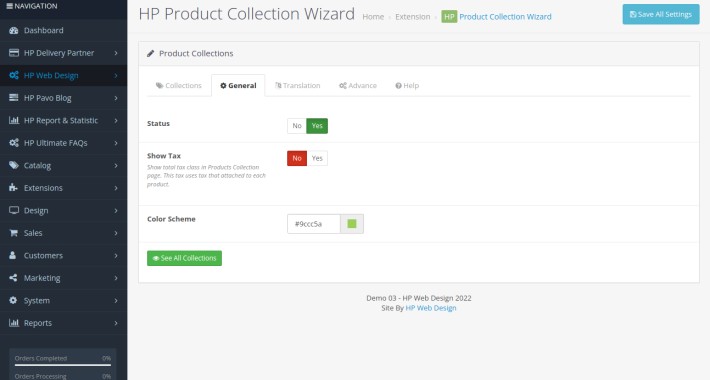Open the green color scheme swatch
710x380 pixels.
[352, 224]
